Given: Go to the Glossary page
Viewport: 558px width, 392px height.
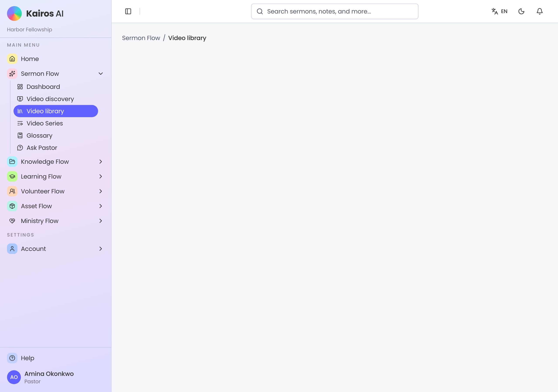Looking at the screenshot, I should (56, 135).
